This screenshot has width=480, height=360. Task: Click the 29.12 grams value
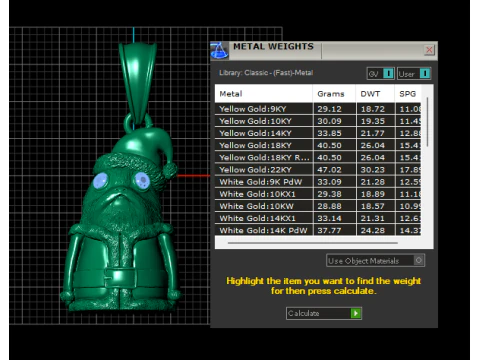click(329, 109)
